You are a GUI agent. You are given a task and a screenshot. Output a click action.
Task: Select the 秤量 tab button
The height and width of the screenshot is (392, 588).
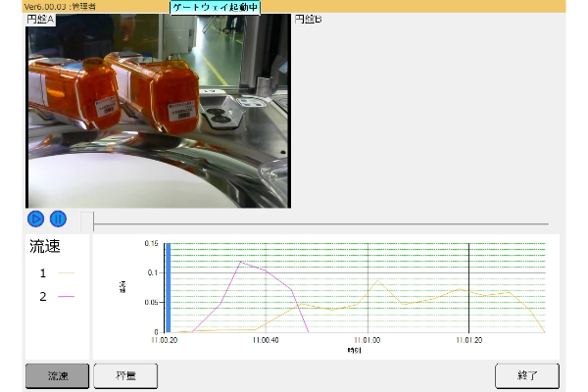(x=125, y=375)
